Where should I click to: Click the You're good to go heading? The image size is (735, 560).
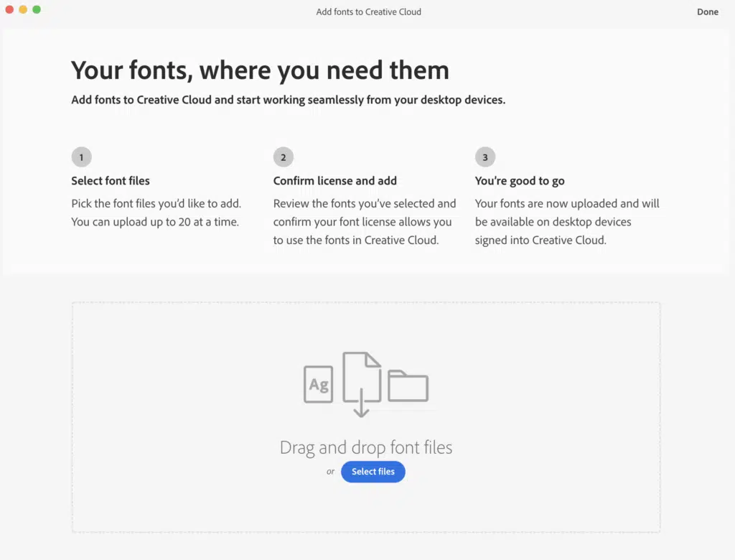520,180
